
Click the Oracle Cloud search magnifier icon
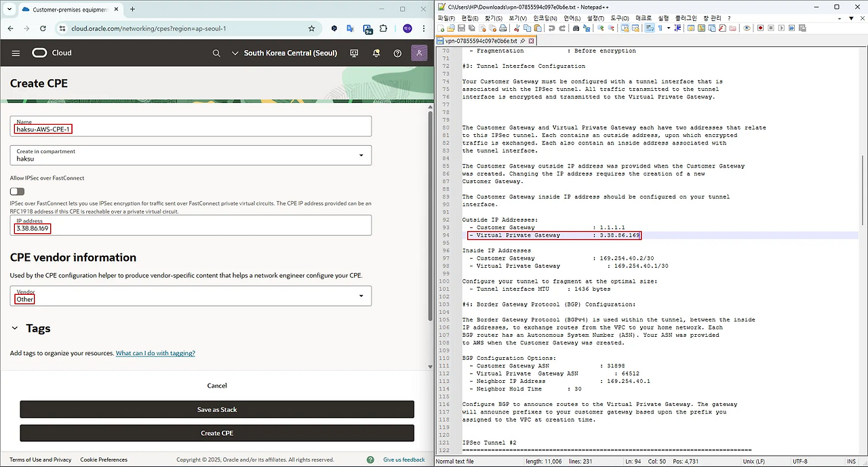216,53
